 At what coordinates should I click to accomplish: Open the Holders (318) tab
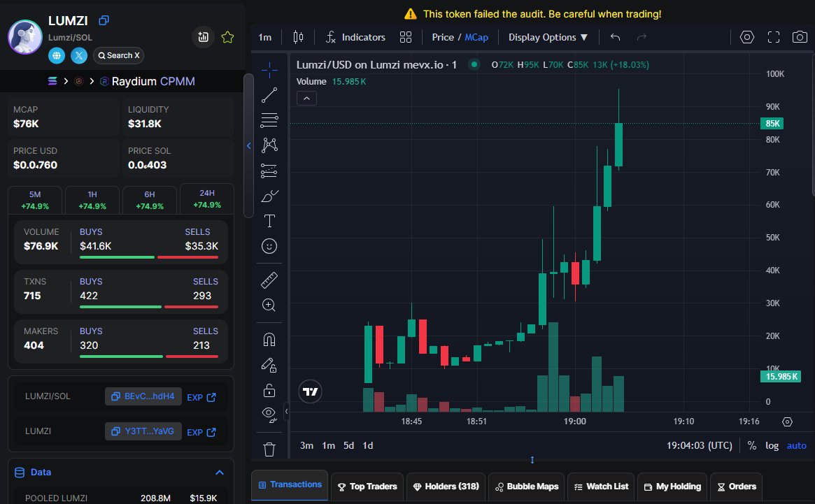446,487
